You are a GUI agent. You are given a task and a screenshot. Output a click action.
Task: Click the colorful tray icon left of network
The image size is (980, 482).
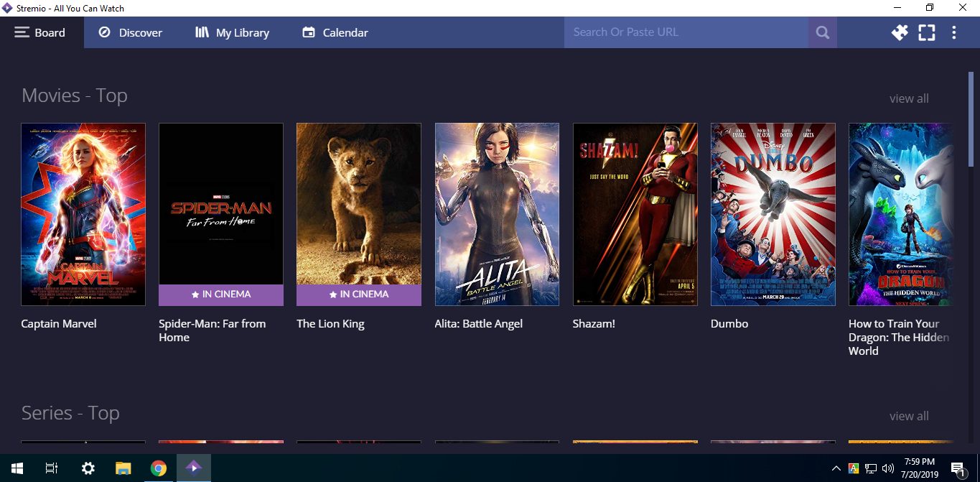click(854, 468)
